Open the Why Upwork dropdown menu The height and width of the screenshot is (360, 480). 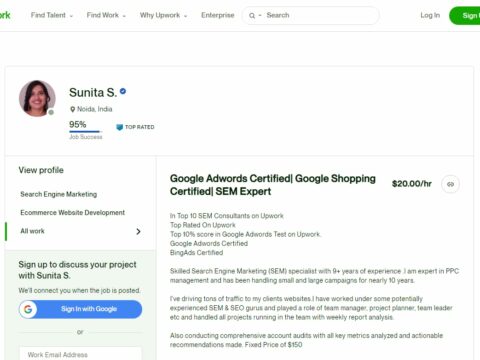(163, 15)
